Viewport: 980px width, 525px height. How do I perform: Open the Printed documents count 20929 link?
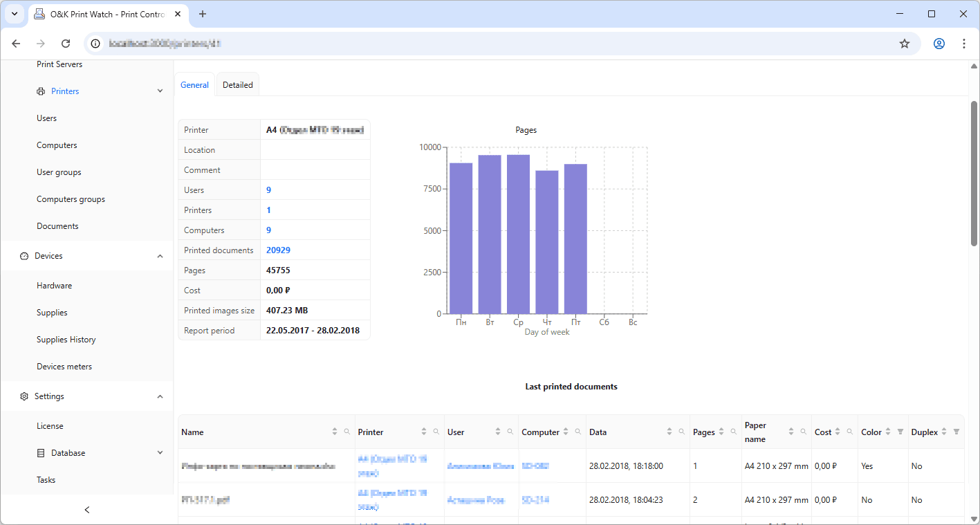[x=278, y=250]
